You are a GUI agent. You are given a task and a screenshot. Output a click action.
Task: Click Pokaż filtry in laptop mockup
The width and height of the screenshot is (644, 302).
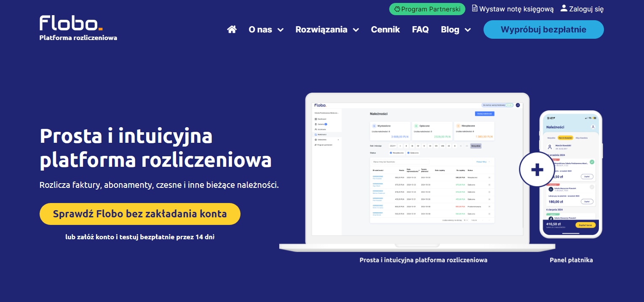pyautogui.click(x=483, y=161)
